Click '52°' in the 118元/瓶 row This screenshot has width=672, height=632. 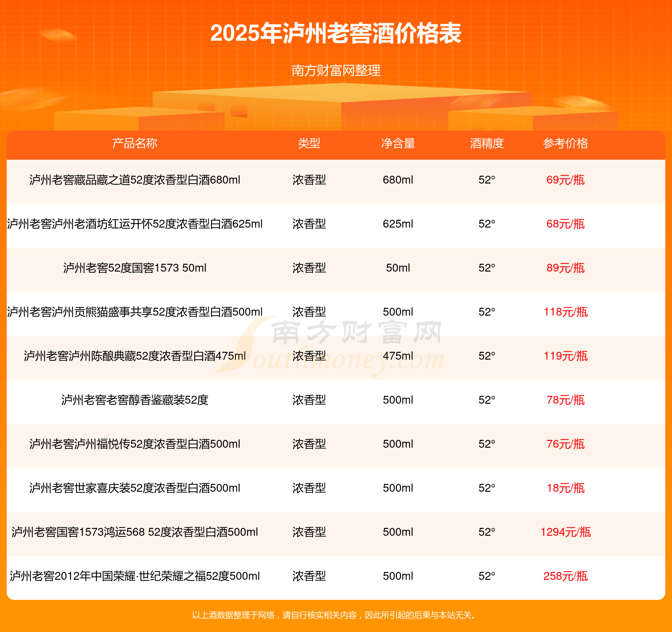[x=487, y=312]
